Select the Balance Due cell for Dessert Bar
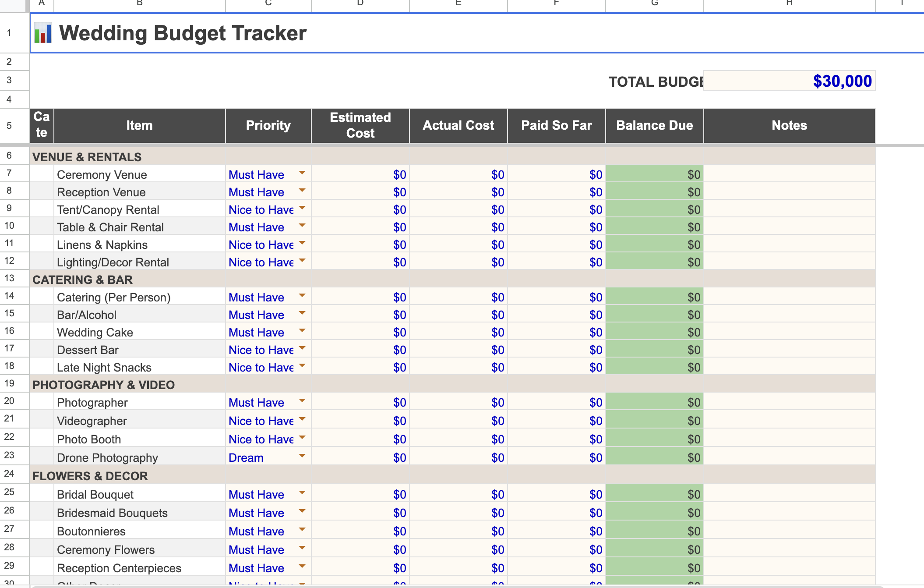 [x=654, y=349]
